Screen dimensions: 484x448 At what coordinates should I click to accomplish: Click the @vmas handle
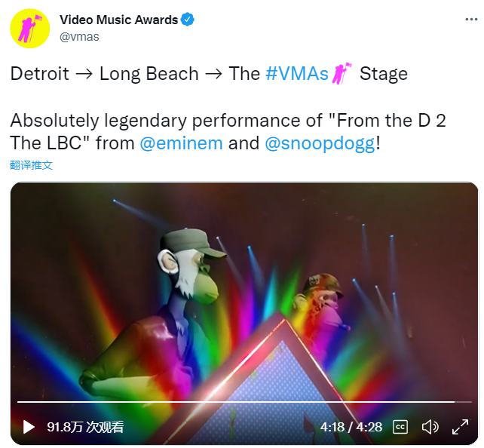(x=79, y=37)
